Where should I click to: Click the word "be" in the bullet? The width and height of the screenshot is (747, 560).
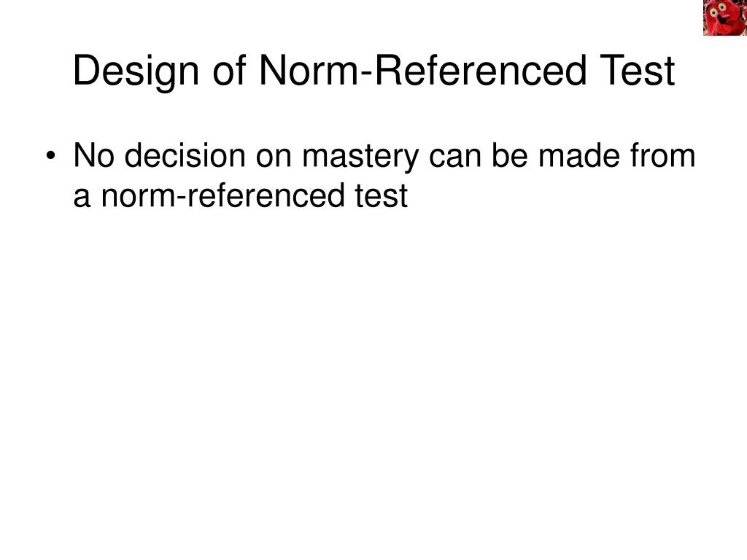(x=509, y=156)
